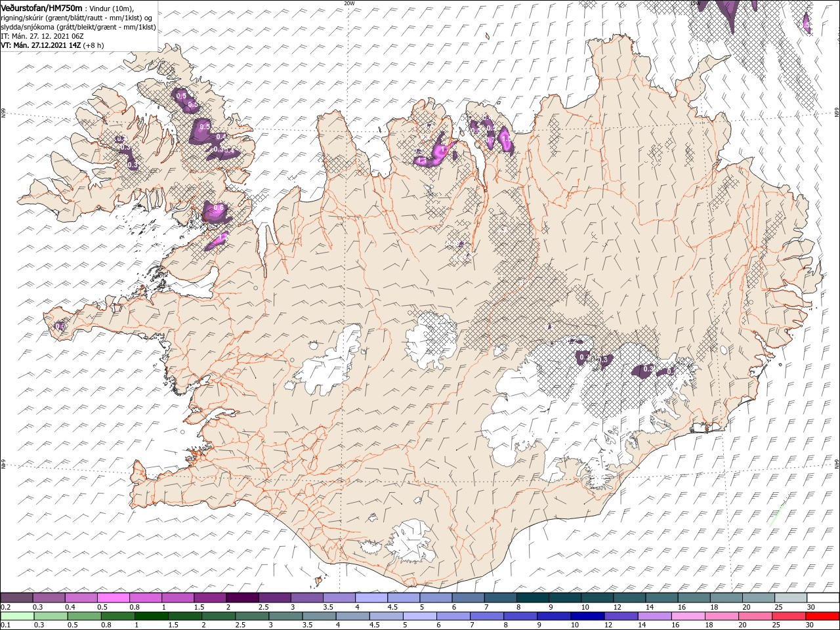This screenshot has height=630, width=840.
Task: Select the 7 blue swatch in the lower legend
Action: (486, 616)
